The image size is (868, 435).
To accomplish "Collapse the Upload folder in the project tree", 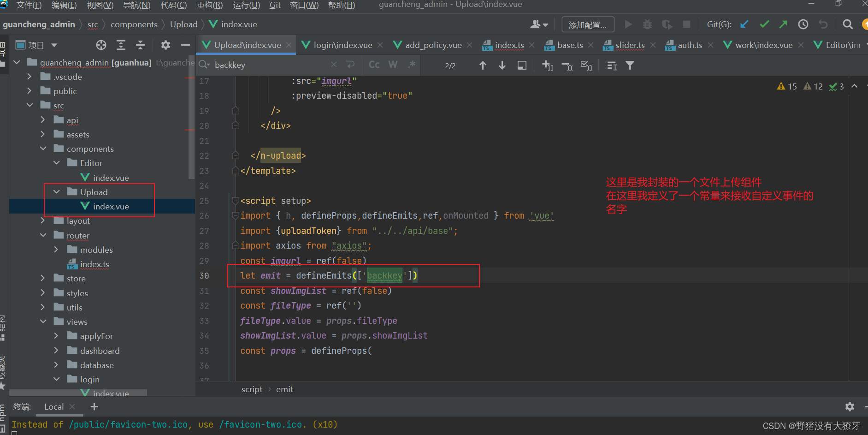I will pyautogui.click(x=56, y=192).
